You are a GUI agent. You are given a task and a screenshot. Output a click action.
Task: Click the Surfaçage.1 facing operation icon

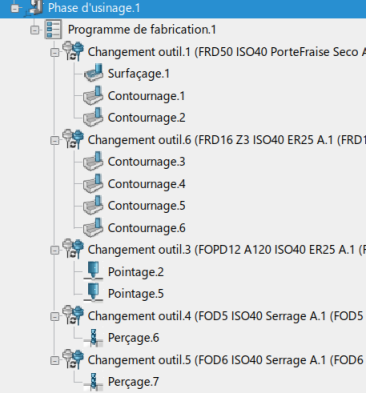(93, 73)
